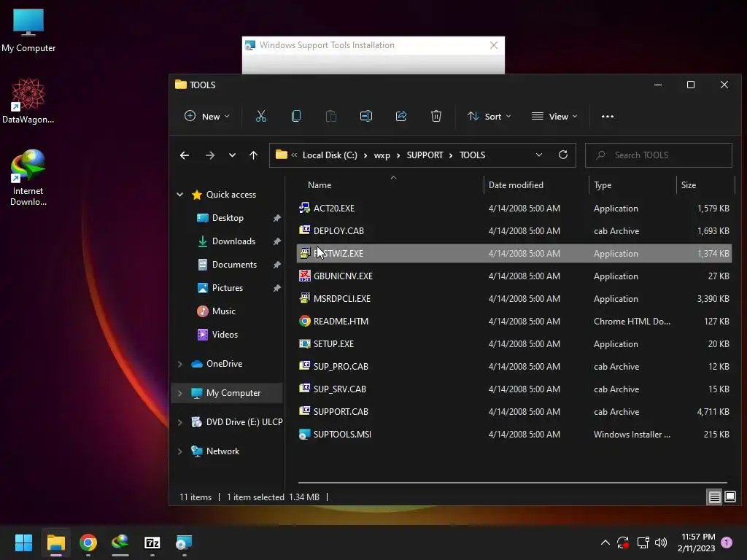The width and height of the screenshot is (747, 560).
Task: Open Google Chrome from the taskbar
Action: click(x=88, y=542)
